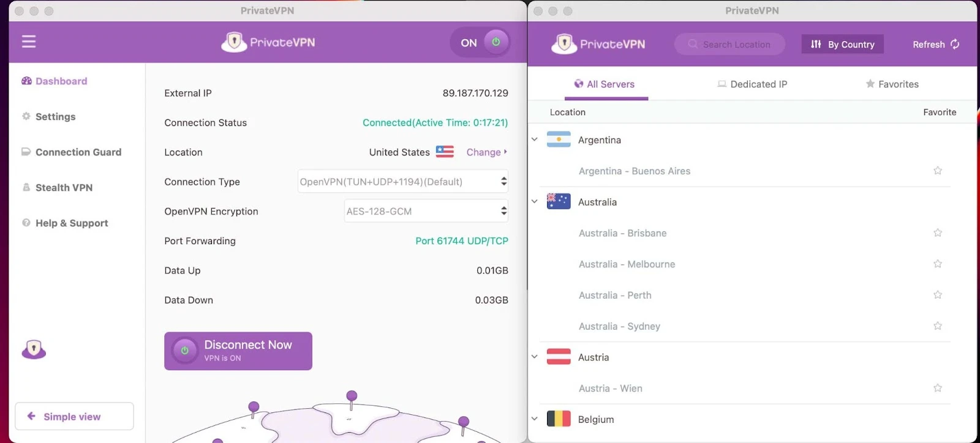Click the Change location link

tap(487, 152)
